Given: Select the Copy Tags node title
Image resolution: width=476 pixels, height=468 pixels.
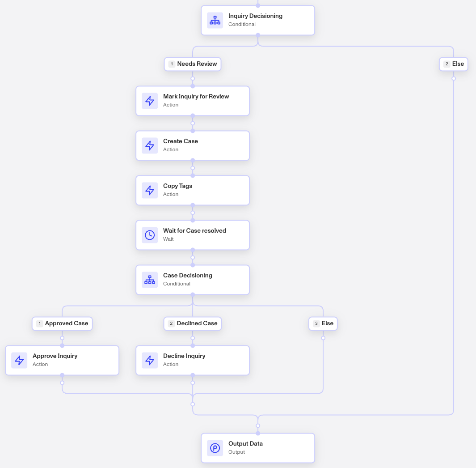Looking at the screenshot, I should click(x=177, y=186).
